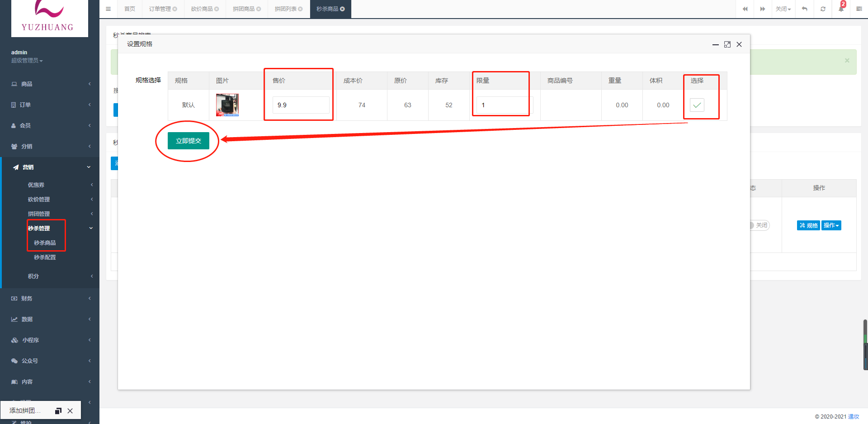Click the page vertical scrollbar

(x=865, y=345)
